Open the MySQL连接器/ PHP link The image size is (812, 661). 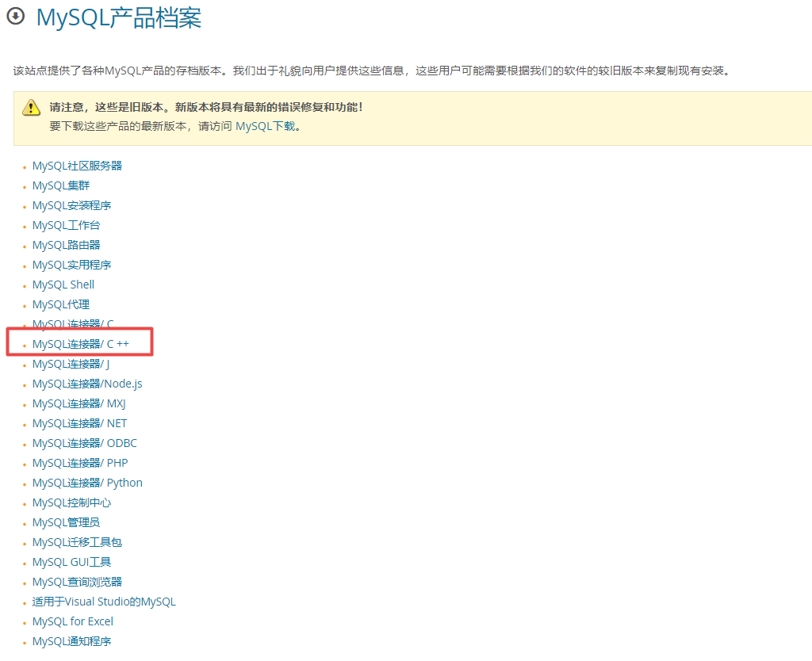[x=80, y=463]
